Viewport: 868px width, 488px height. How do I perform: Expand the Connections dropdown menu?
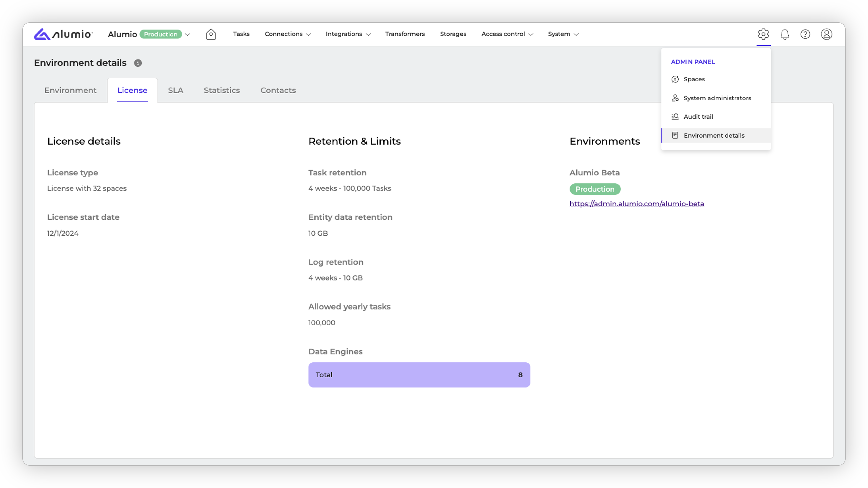click(x=288, y=34)
